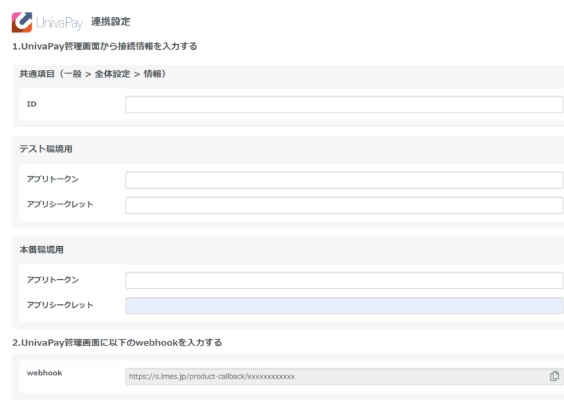Copy the webhook URL with the clipboard icon
The width and height of the screenshot is (564, 406).
coord(554,376)
